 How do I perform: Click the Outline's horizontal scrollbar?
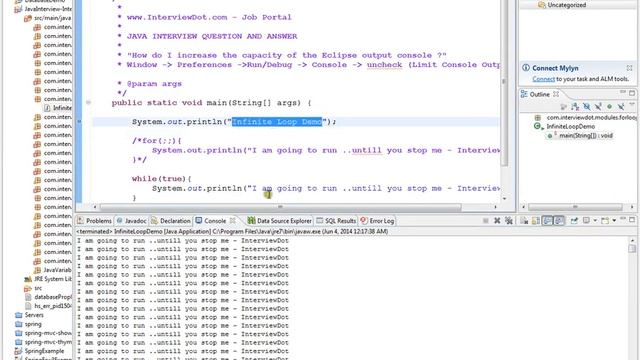click(575, 207)
